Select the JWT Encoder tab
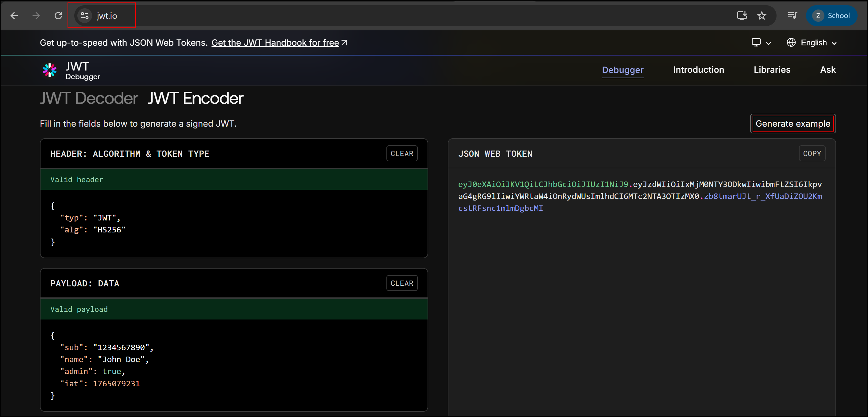The width and height of the screenshot is (868, 417). point(195,98)
